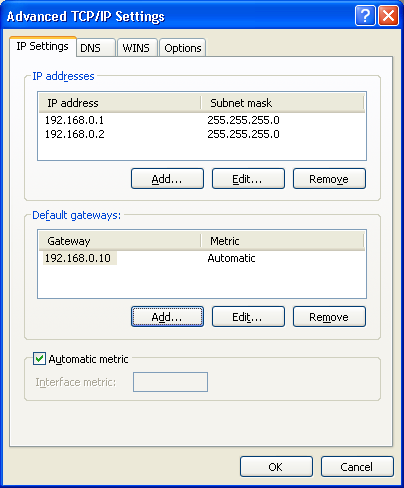Select the 192.168.0.1 address row

202,120
